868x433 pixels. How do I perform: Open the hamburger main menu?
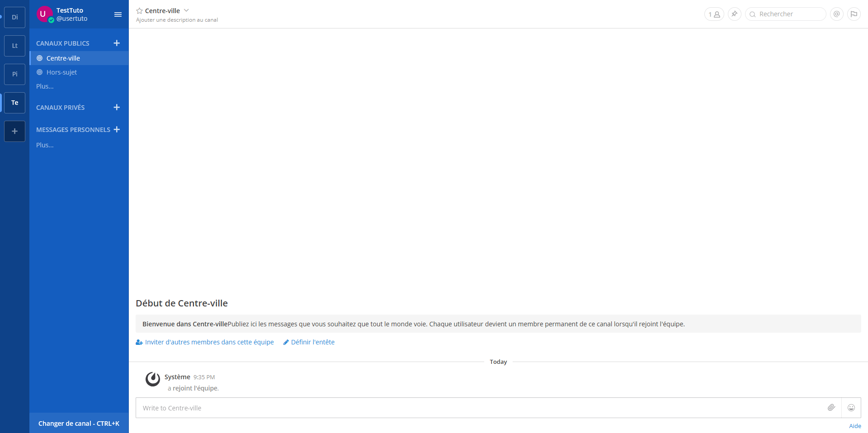coord(118,14)
